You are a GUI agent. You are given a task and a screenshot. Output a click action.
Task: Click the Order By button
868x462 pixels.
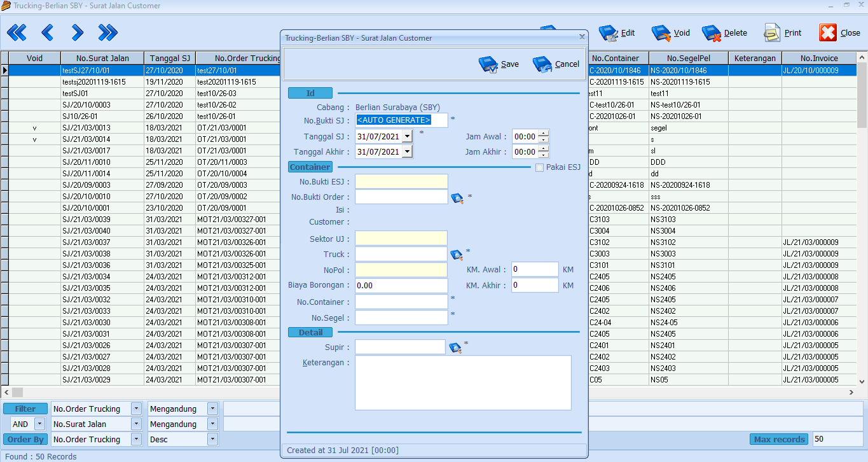(x=25, y=439)
